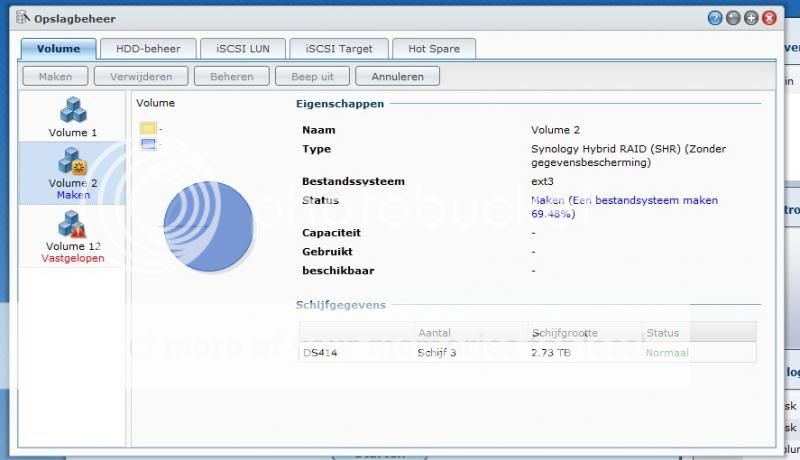Open help with the question mark icon
800x460 pixels.
[x=715, y=18]
